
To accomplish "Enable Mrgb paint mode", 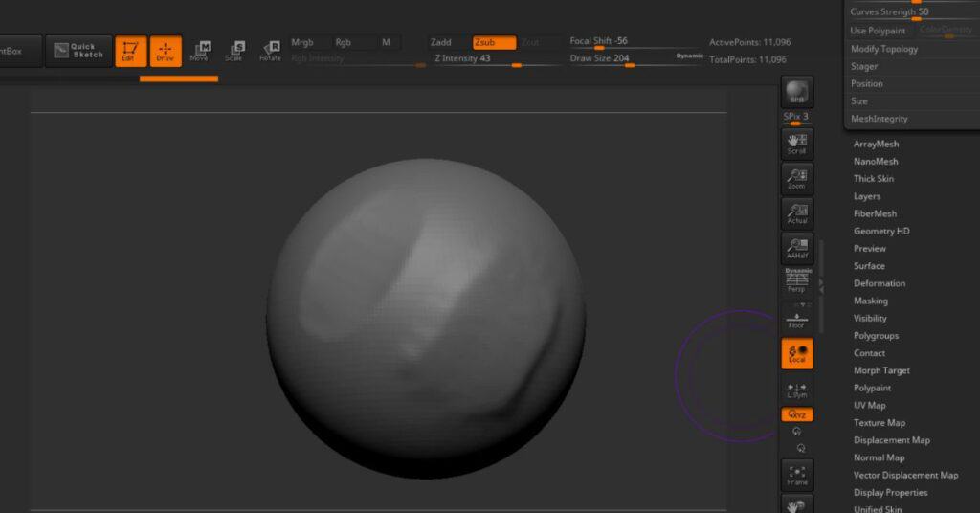I will [302, 42].
